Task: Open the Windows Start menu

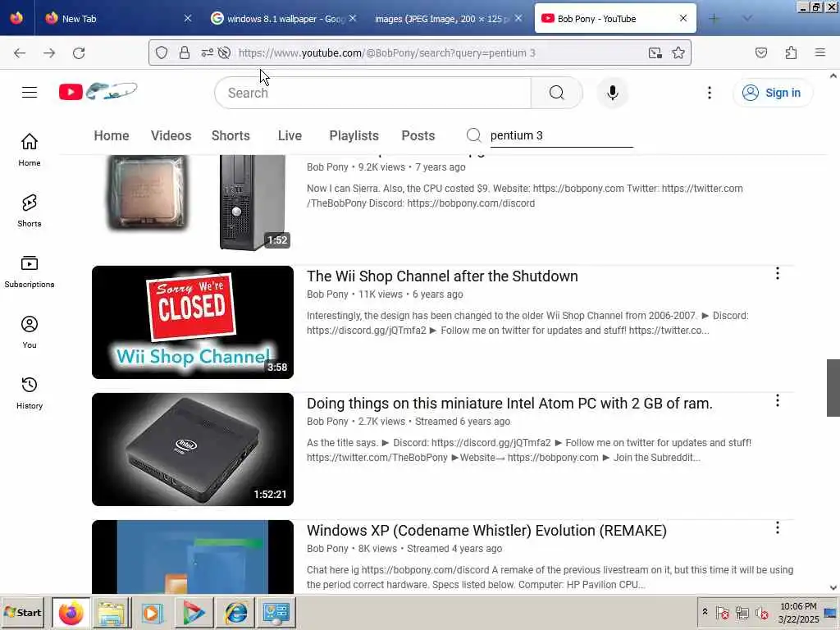Action: click(22, 612)
